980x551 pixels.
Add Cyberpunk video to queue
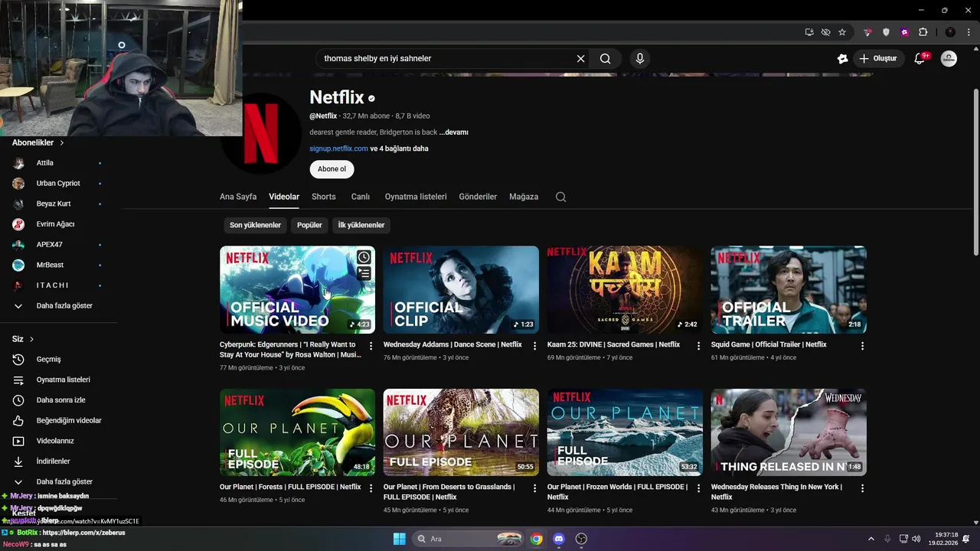(364, 273)
